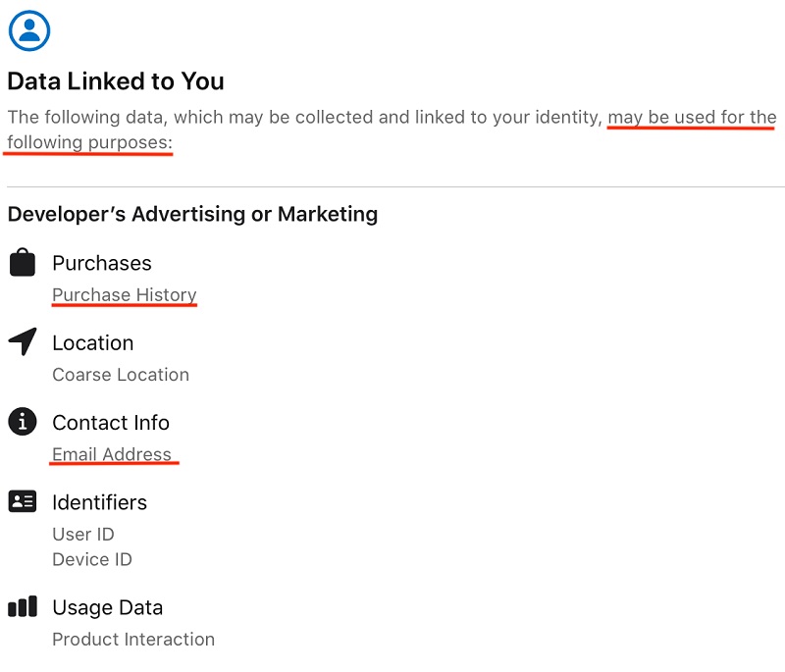Click the Contact Info circle icon
Image resolution: width=785 pixels, height=672 pixels.
point(22,422)
